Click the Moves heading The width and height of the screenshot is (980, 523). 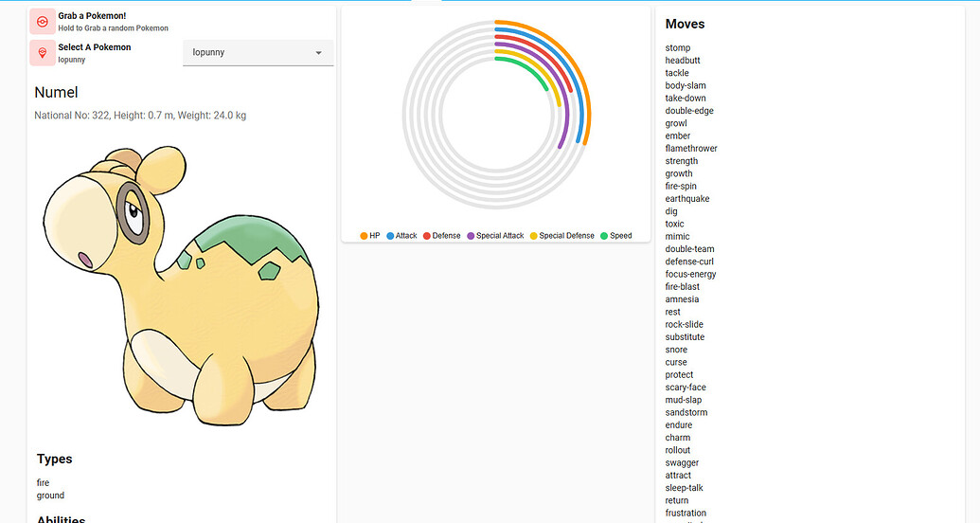click(685, 24)
